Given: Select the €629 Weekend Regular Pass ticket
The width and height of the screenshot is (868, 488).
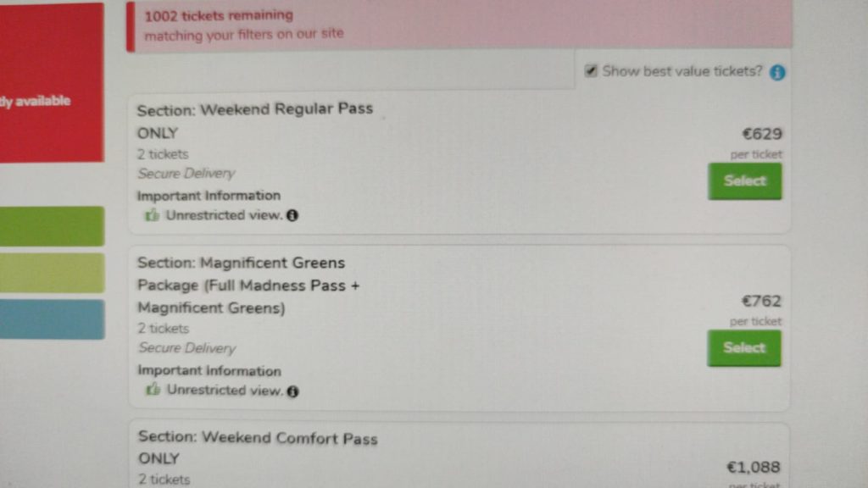Looking at the screenshot, I should (744, 181).
